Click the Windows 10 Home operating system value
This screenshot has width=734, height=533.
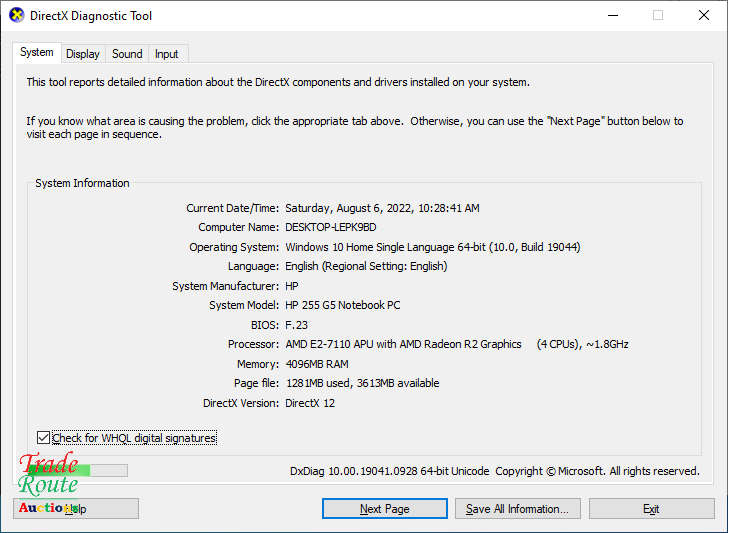[x=433, y=247]
